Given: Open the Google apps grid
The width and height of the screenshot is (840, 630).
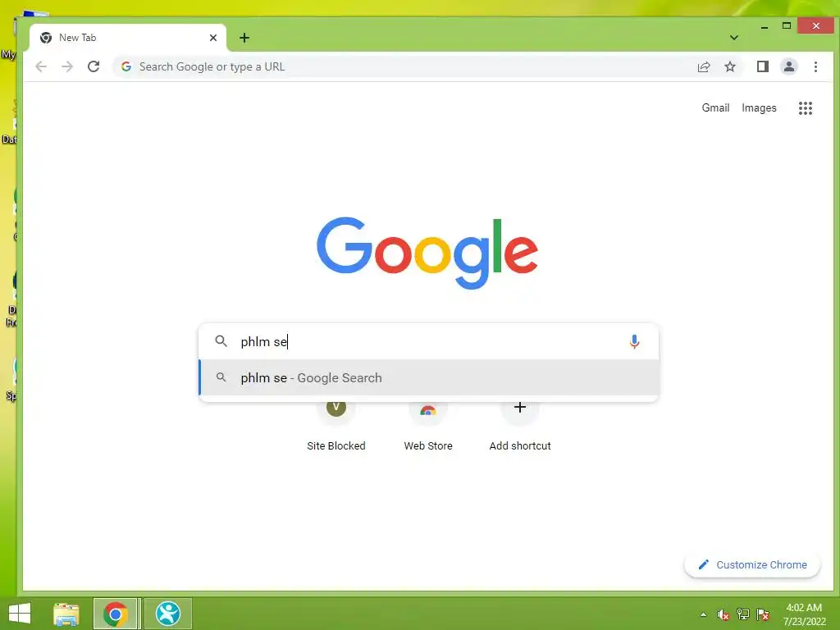Looking at the screenshot, I should [806, 108].
